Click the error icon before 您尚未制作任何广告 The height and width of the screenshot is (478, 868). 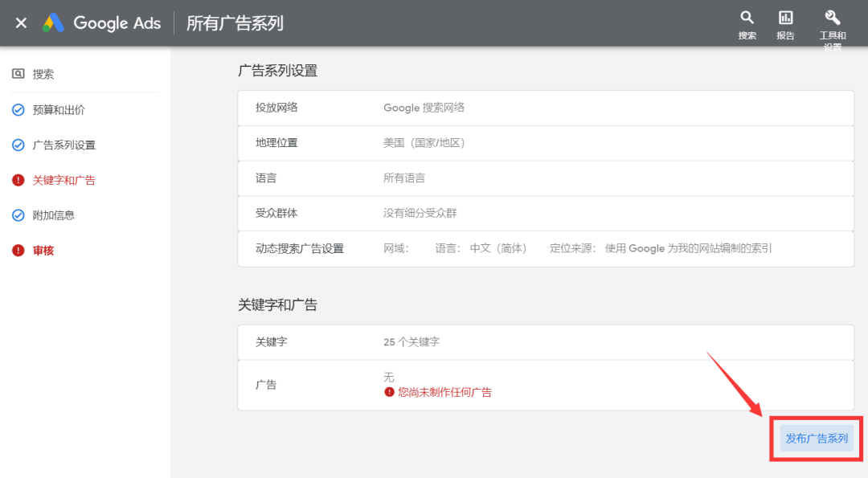coord(387,392)
